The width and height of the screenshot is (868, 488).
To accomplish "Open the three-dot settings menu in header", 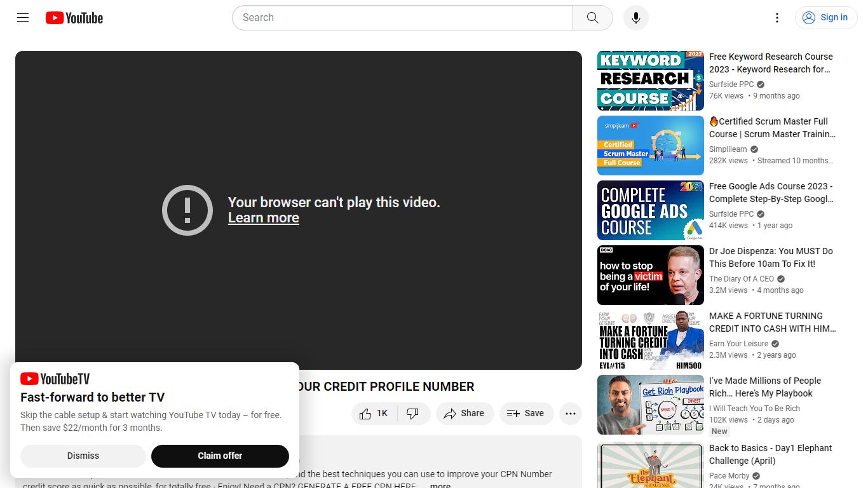I will point(776,18).
